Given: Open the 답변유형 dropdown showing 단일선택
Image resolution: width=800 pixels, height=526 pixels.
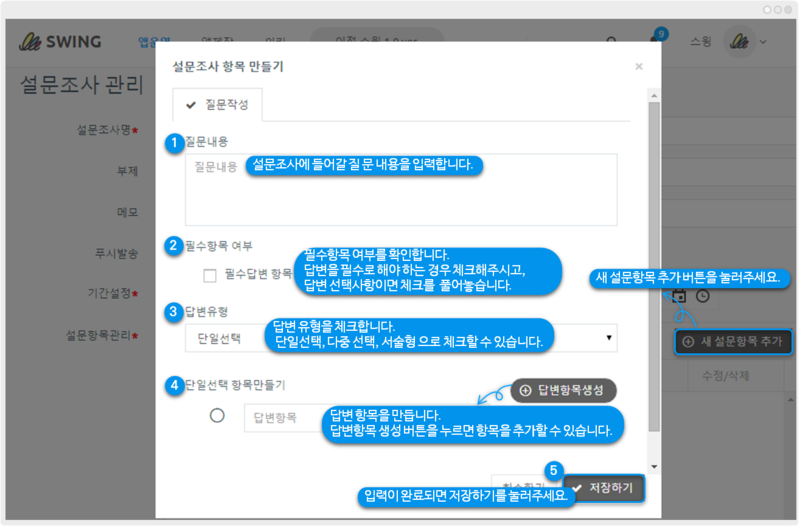Looking at the screenshot, I should tap(400, 339).
